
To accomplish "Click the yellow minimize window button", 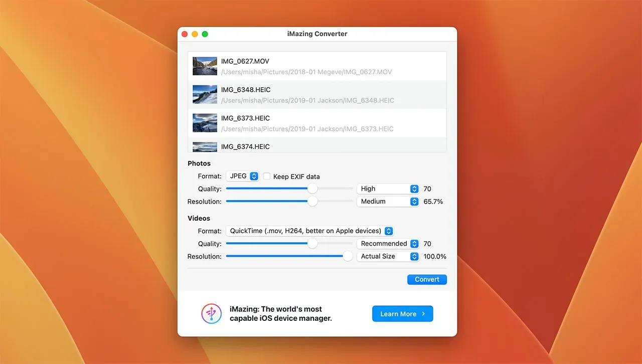I will coord(195,34).
